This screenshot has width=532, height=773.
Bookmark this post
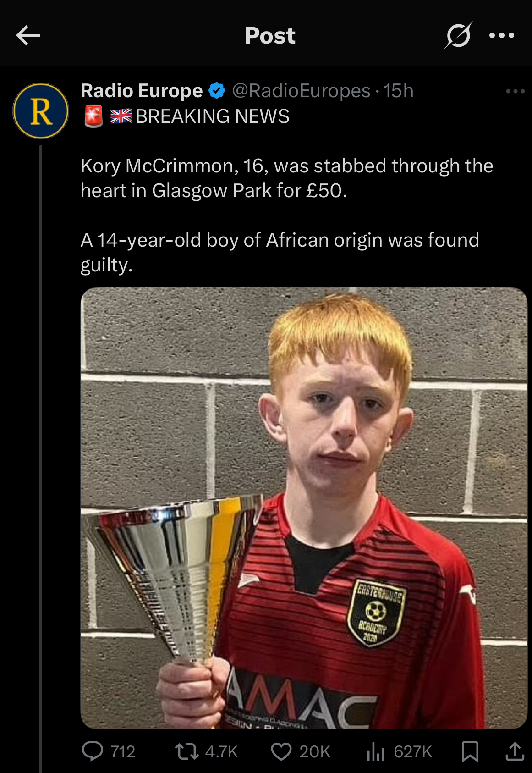(470, 751)
